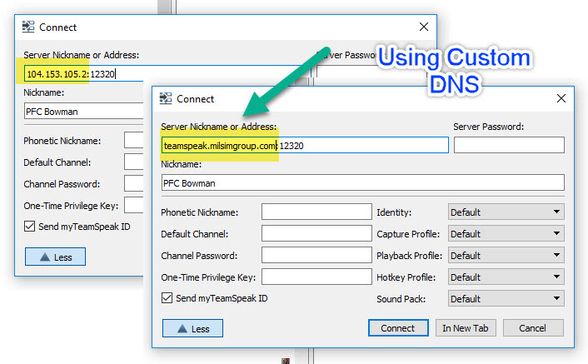588x364 pixels.
Task: Click the Phonetic Nickname field in back window
Action: coord(134,141)
